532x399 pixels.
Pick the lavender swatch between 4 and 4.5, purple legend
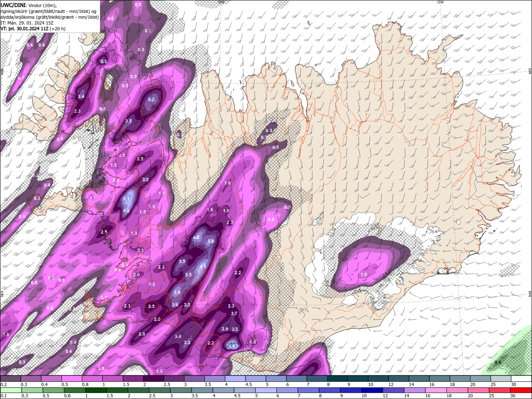235,379
